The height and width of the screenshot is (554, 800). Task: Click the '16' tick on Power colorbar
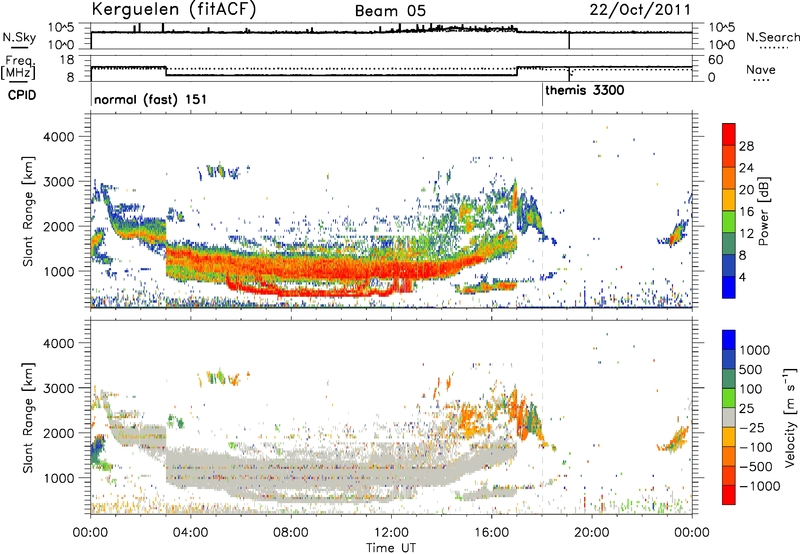pyautogui.click(x=746, y=212)
